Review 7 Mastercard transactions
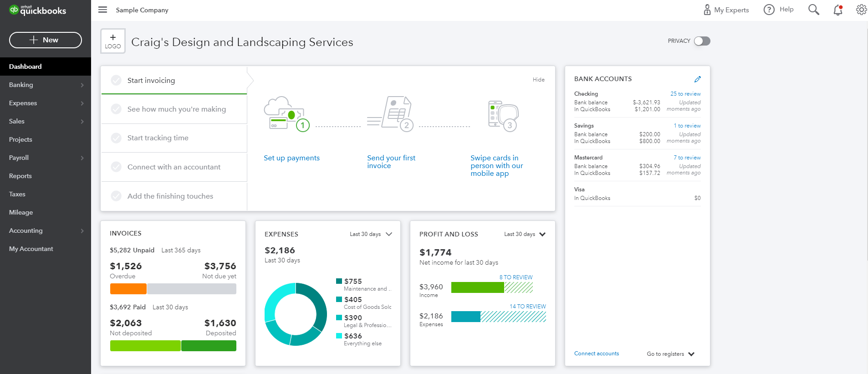Viewport: 868px width, 374px height. pyautogui.click(x=687, y=158)
